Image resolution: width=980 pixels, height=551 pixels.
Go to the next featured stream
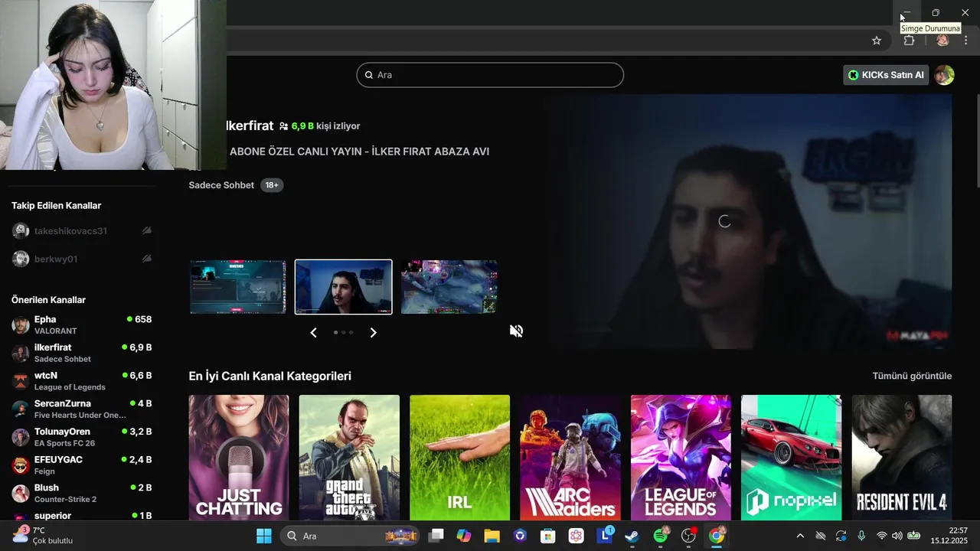pos(374,332)
